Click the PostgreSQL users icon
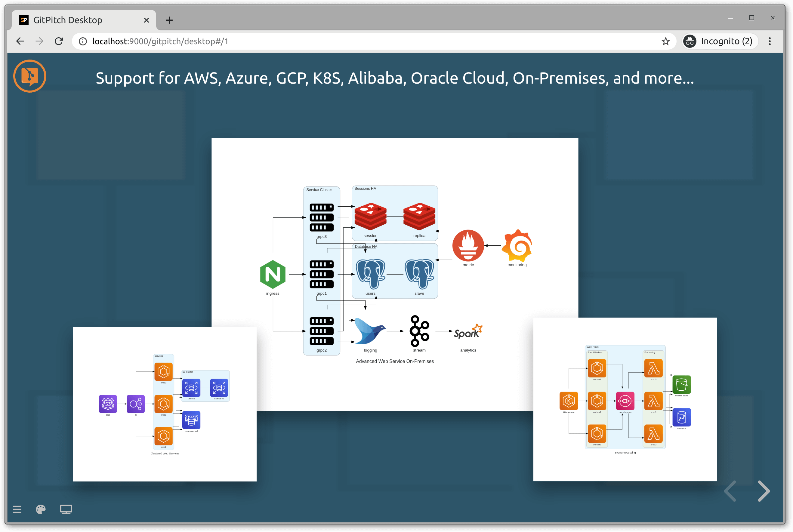The image size is (793, 532). (x=370, y=274)
